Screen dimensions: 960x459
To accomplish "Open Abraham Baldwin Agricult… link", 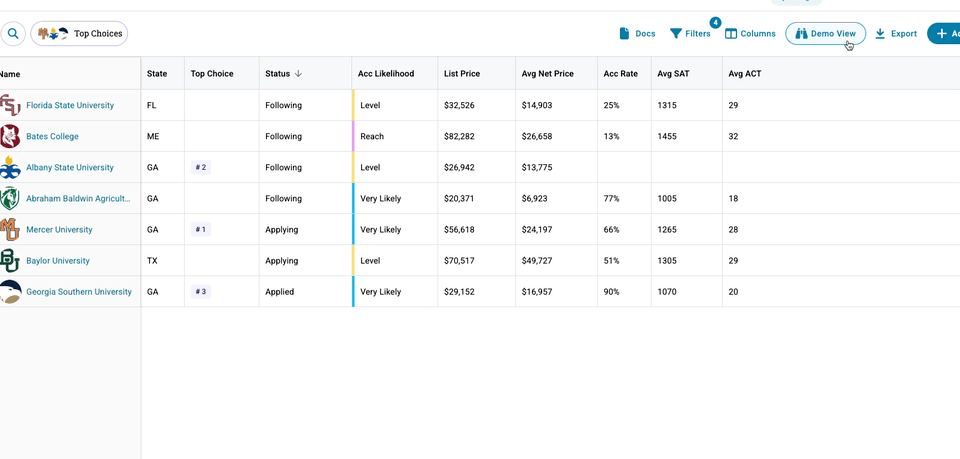I will (78, 198).
